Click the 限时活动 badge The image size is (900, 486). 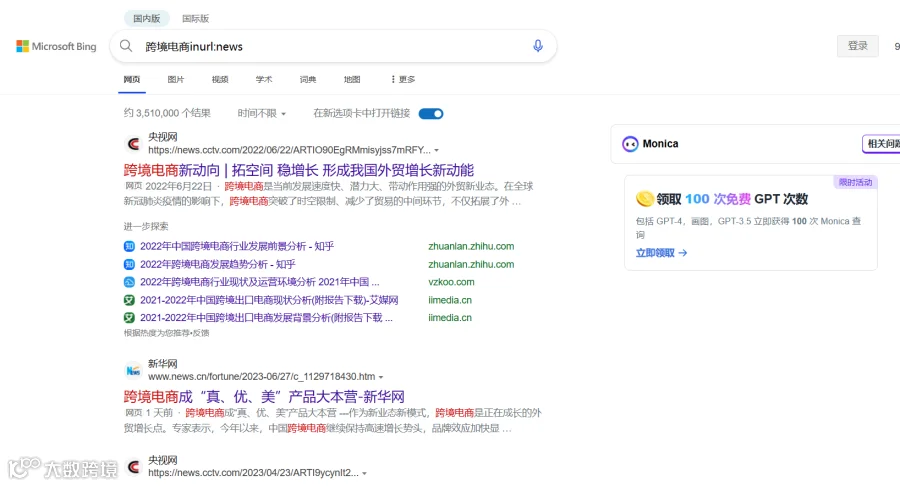pyautogui.click(x=855, y=182)
